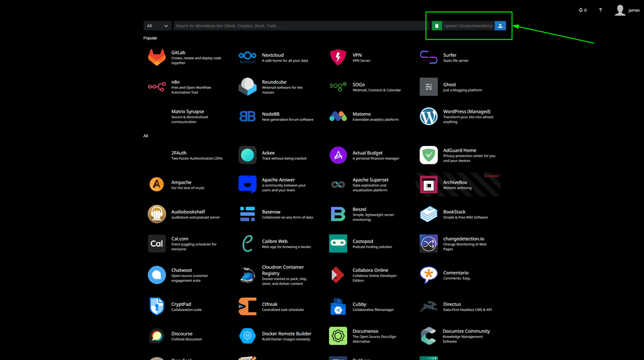Open the Roundcube app icon
The width and height of the screenshot is (644, 360).
pos(247,87)
